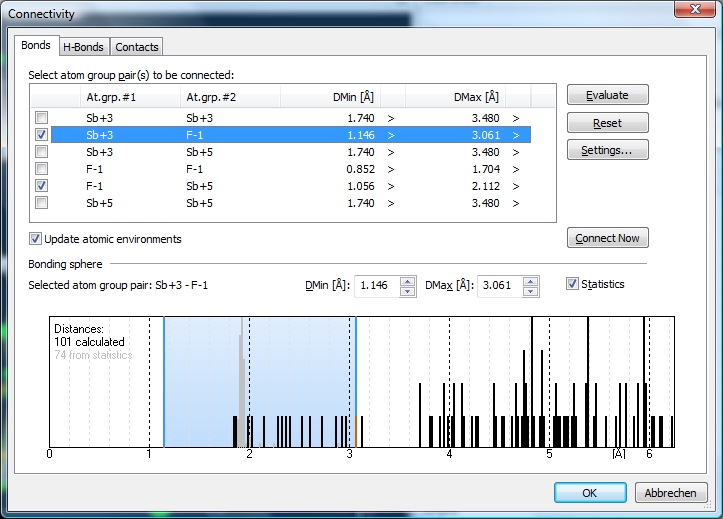The width and height of the screenshot is (723, 519).
Task: Enable the Sb+3 to Sb+3 pair checkbox
Action: coord(41,118)
